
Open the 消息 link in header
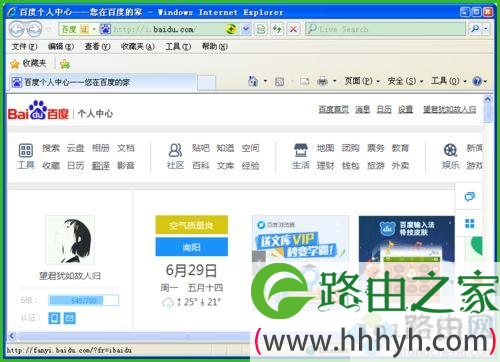coord(362,109)
